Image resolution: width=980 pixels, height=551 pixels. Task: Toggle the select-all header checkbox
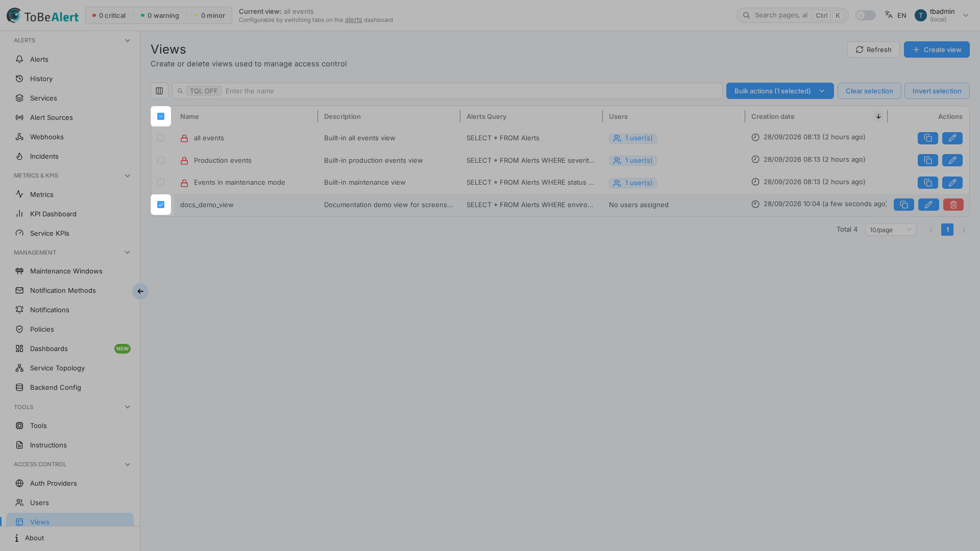pos(161,116)
